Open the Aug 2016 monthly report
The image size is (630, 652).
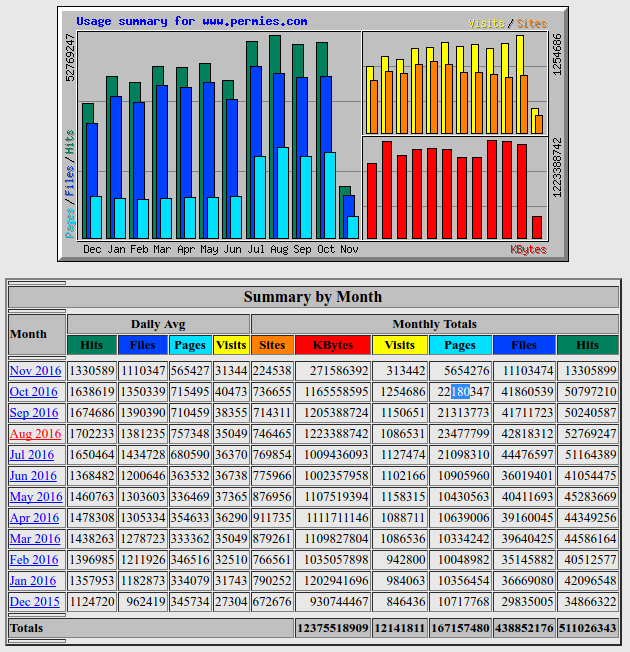(35, 434)
